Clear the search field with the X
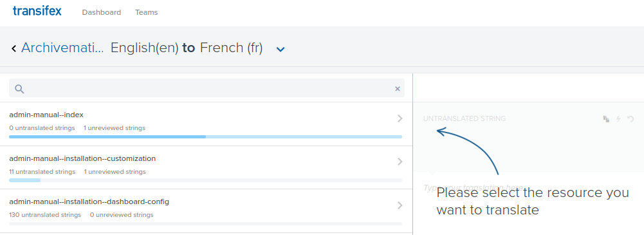Image resolution: width=644 pixels, height=235 pixels. pyautogui.click(x=397, y=89)
